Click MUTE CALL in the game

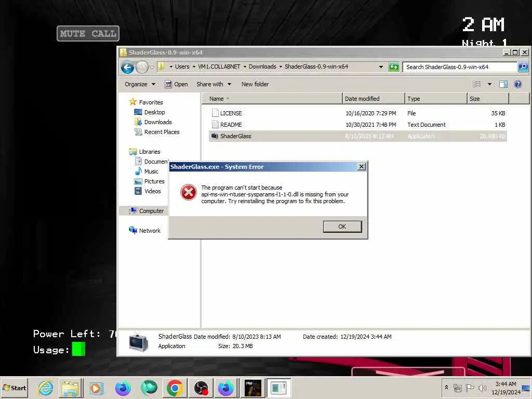tap(88, 33)
